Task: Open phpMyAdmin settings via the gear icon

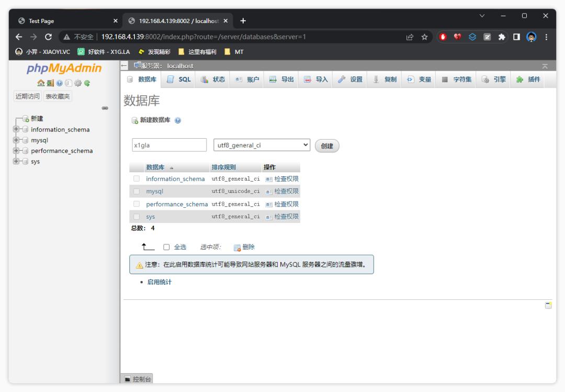Action: (78, 84)
